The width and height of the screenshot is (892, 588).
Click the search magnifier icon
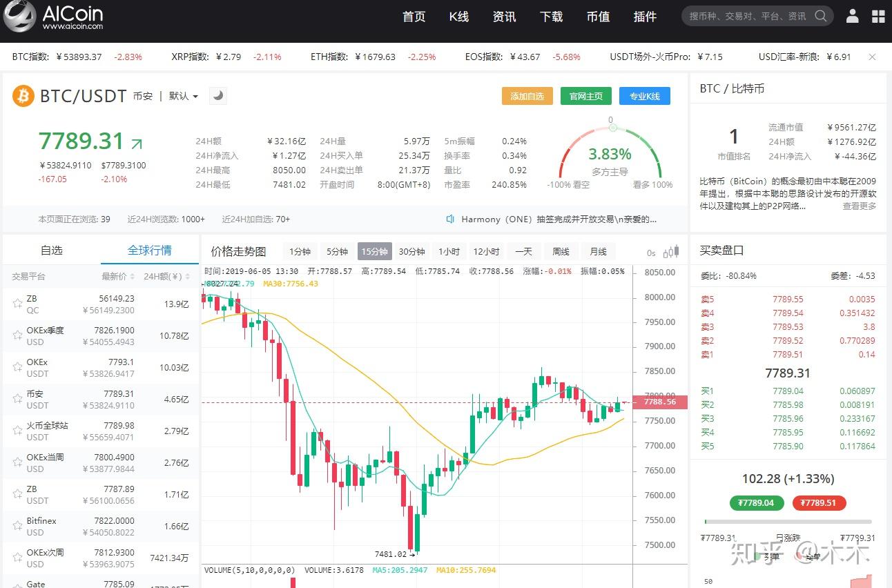click(x=821, y=16)
